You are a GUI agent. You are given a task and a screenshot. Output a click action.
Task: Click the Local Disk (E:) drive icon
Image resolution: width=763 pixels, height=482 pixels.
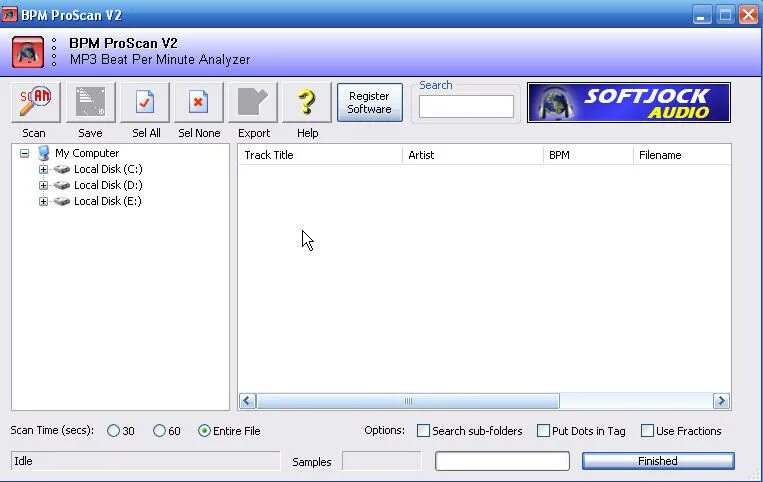tap(62, 201)
